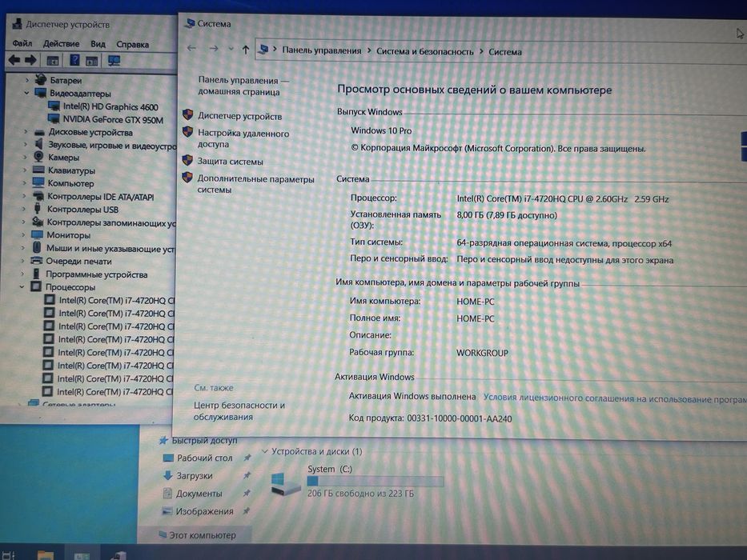Click the Клавиатуры keyboard icon
The image size is (747, 560).
point(38,170)
